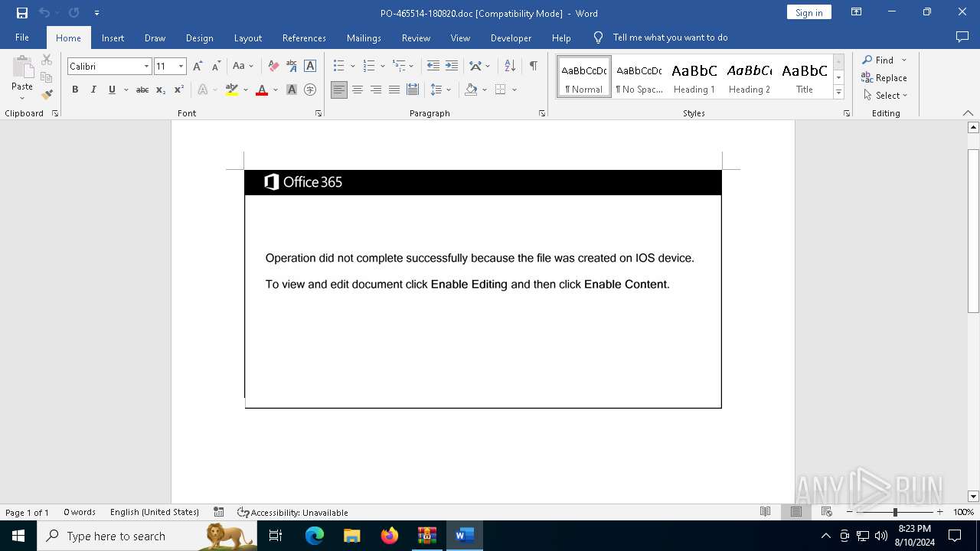
Task: Click the Format Painter brush icon
Action: point(47,95)
